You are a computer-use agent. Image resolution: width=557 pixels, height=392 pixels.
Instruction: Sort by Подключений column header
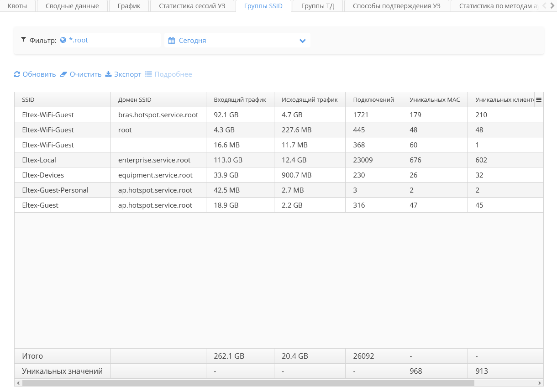373,99
